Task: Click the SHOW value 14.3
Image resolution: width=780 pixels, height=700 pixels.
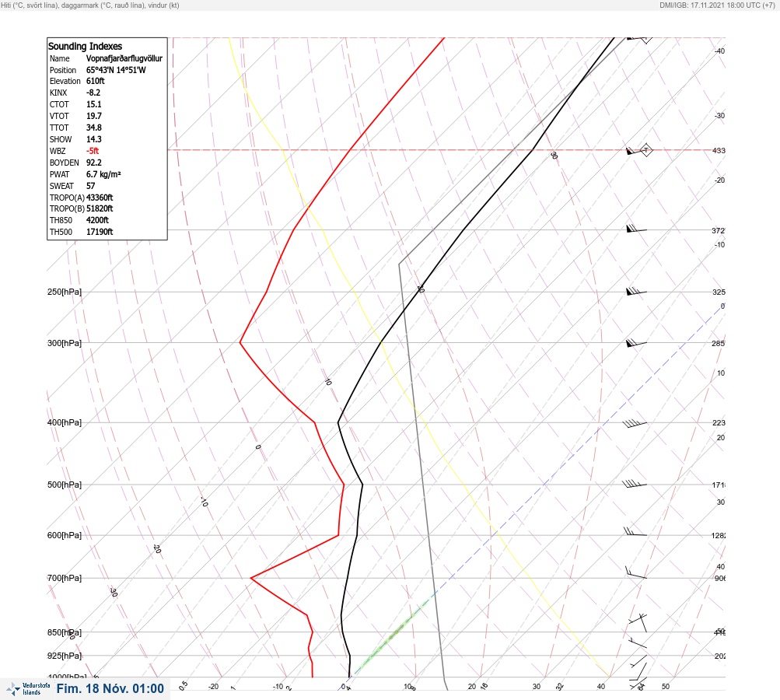Action: (93, 139)
